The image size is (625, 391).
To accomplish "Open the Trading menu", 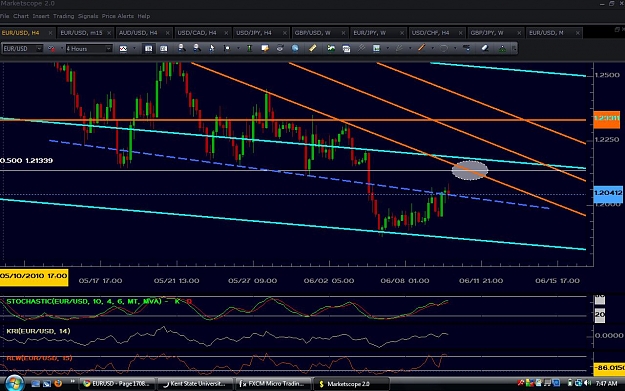I will point(64,16).
